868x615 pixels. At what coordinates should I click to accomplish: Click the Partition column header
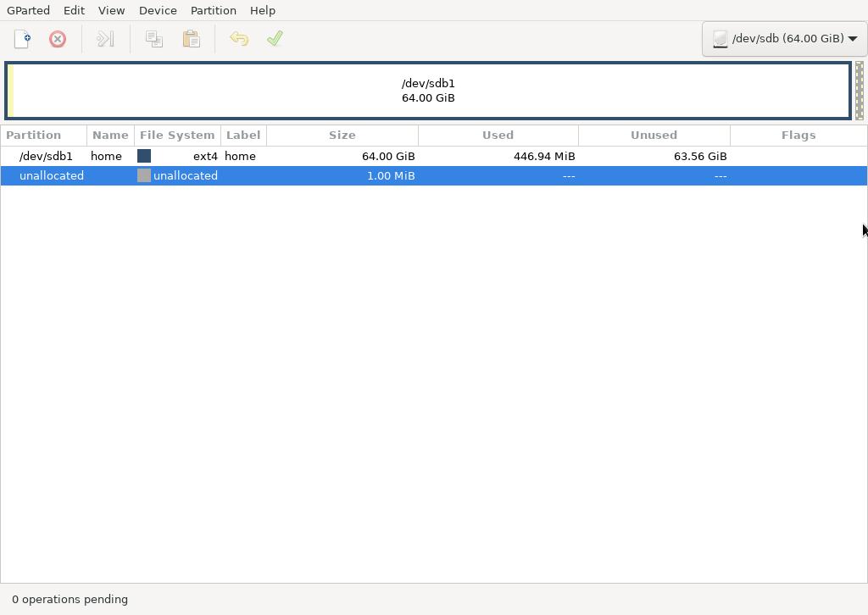(x=44, y=136)
